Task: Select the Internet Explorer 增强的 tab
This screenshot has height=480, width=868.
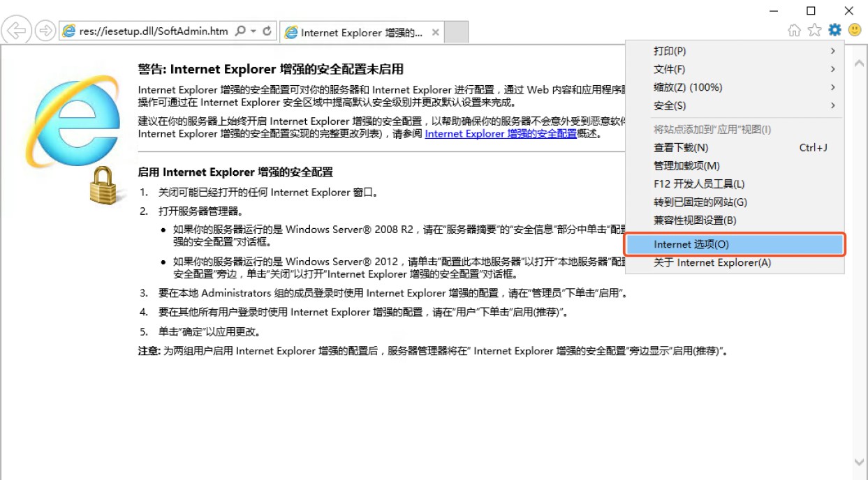Action: (x=361, y=32)
